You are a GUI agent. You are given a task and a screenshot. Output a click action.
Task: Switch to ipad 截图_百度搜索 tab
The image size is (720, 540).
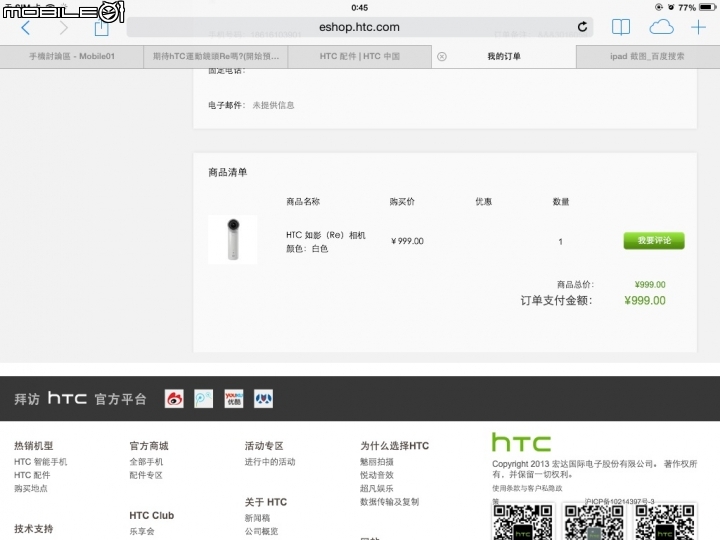(x=647, y=56)
